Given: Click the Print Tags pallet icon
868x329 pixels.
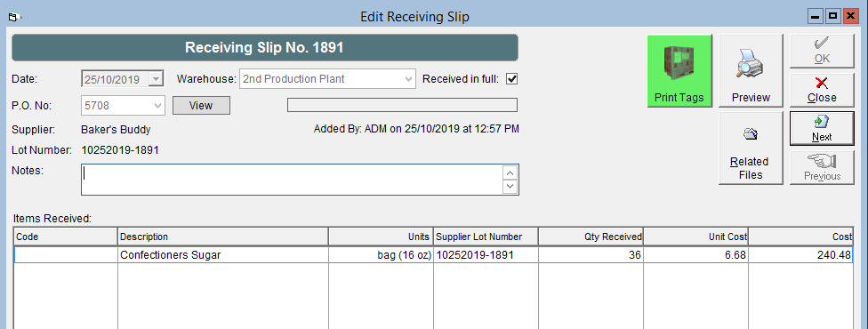Looking at the screenshot, I should click(679, 61).
